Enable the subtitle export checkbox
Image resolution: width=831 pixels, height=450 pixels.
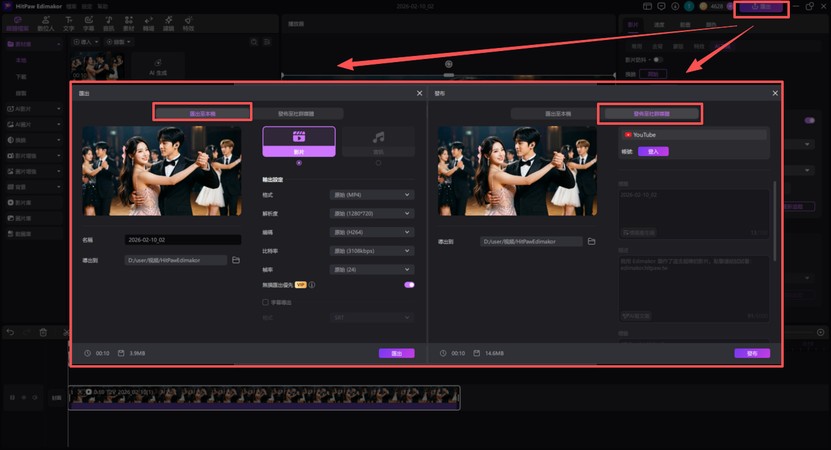point(264,301)
